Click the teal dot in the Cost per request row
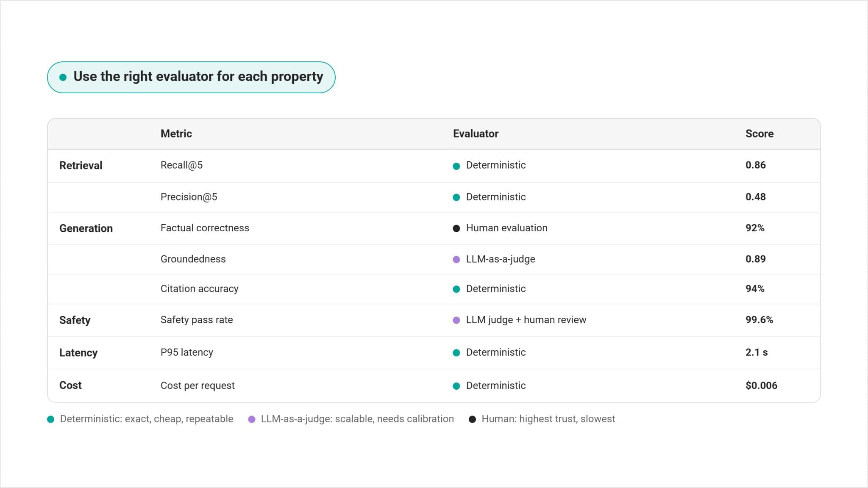Screen dimensions: 868x488 (456, 386)
